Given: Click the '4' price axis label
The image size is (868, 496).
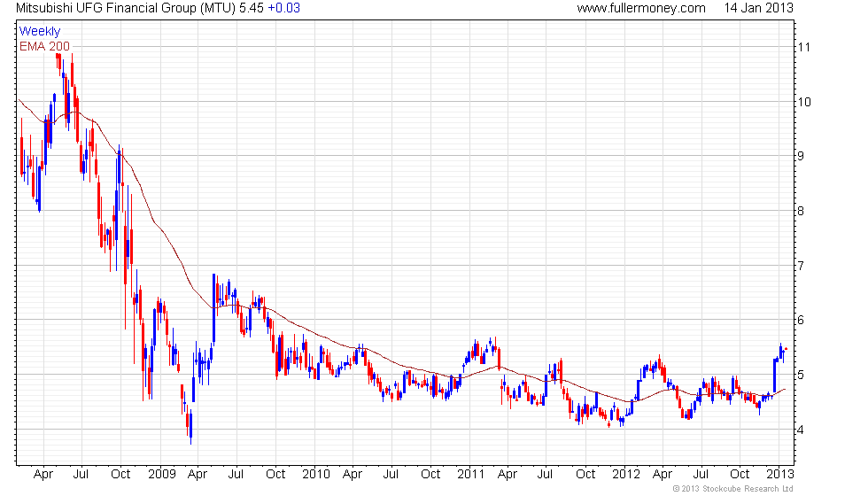Looking at the screenshot, I should tap(801, 430).
